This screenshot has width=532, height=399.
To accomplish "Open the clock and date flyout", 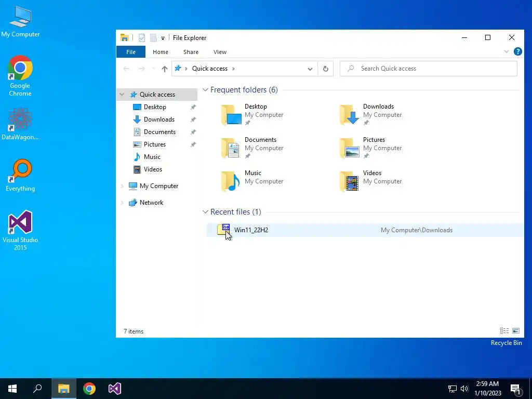I will [x=487, y=389].
